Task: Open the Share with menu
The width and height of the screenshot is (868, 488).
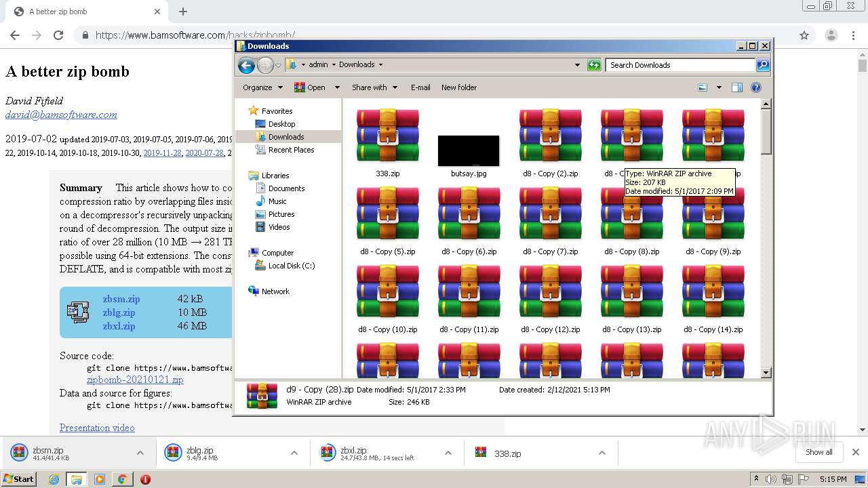Action: [x=374, y=87]
